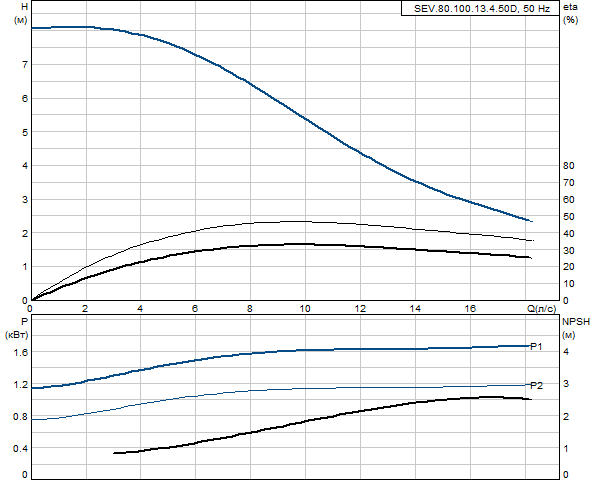Click the value 20 on the eta axis
Viewport: 592px width, 480px height.
pos(568,267)
